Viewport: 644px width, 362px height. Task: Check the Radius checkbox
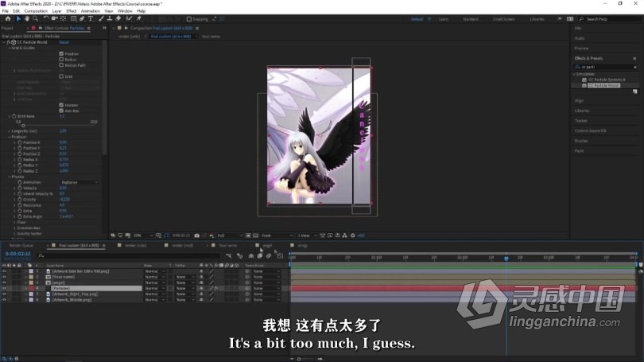(x=61, y=60)
